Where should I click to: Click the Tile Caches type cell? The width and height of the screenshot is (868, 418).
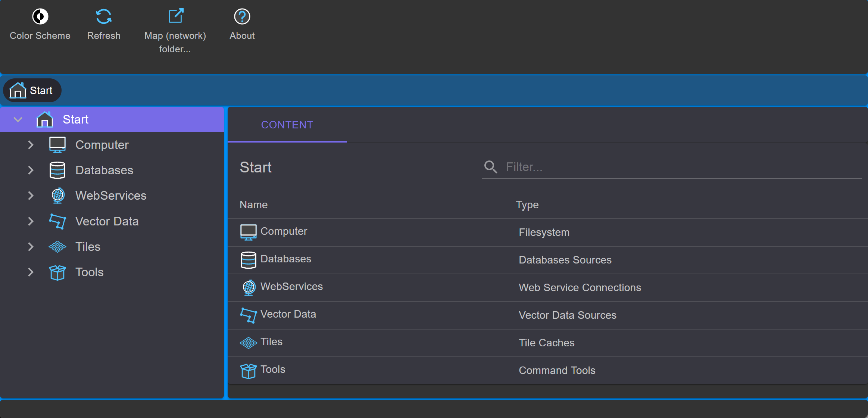point(547,343)
